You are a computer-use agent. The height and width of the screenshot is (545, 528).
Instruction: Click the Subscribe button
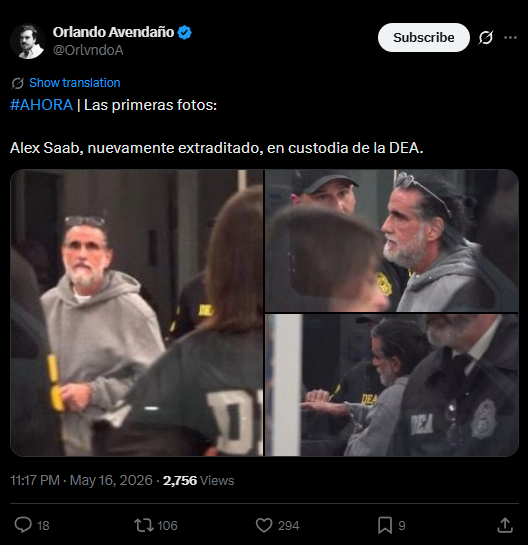coord(424,38)
